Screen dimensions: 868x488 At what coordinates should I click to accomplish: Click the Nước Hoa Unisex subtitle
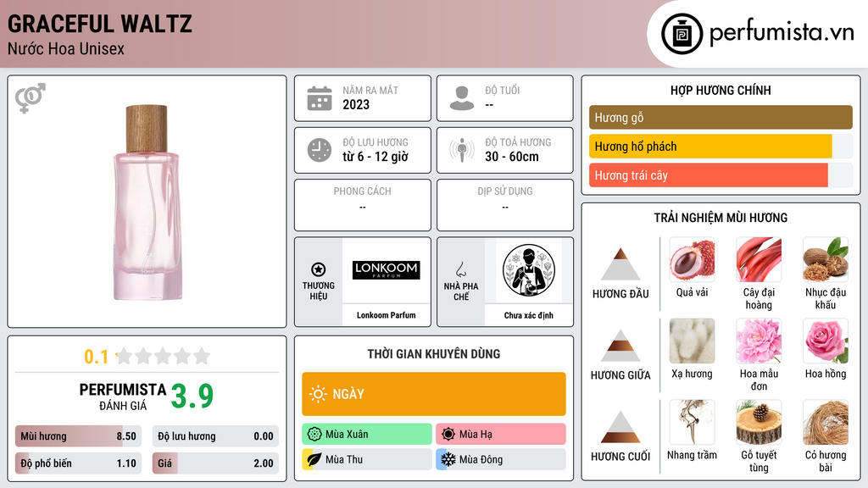(66, 49)
